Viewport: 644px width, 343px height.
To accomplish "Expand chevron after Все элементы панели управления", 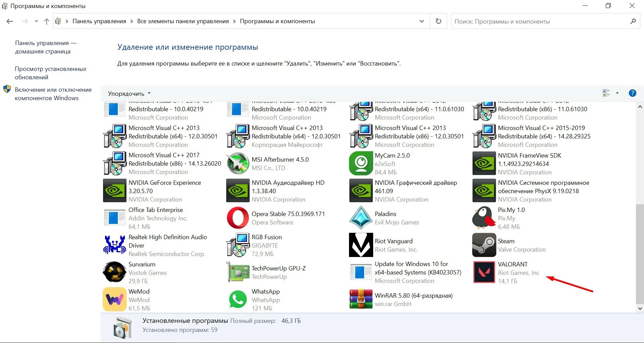I will click(234, 21).
